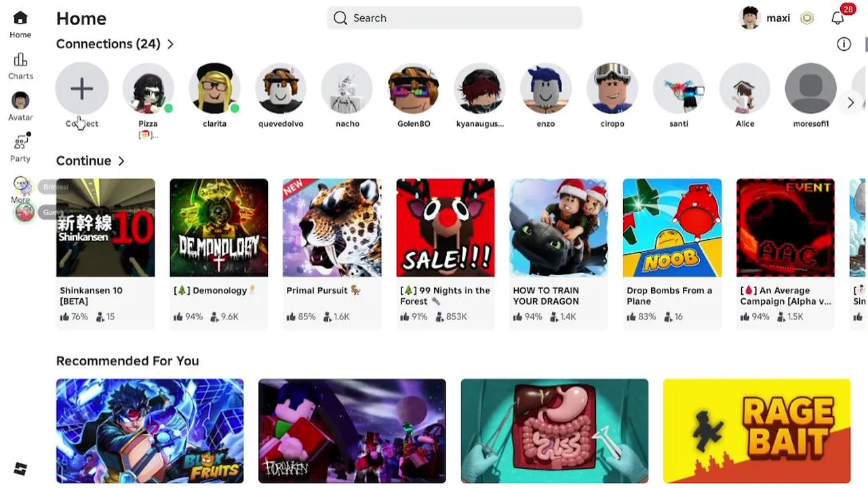The image size is (868, 488).
Task: Click the Search field
Action: click(x=454, y=18)
